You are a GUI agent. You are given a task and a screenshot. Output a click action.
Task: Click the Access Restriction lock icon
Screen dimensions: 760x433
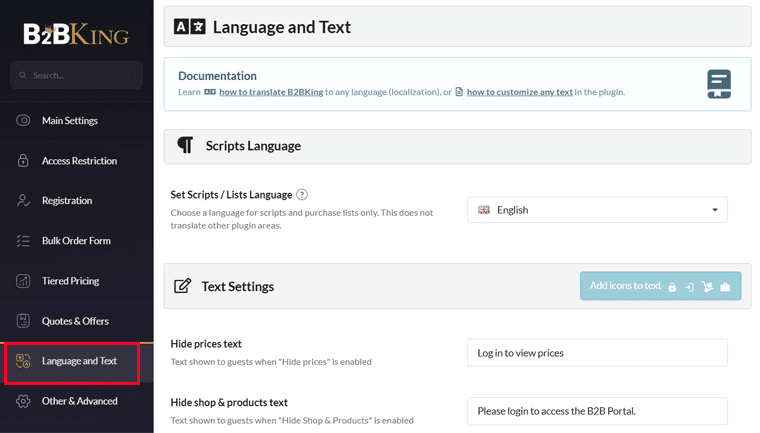point(23,160)
